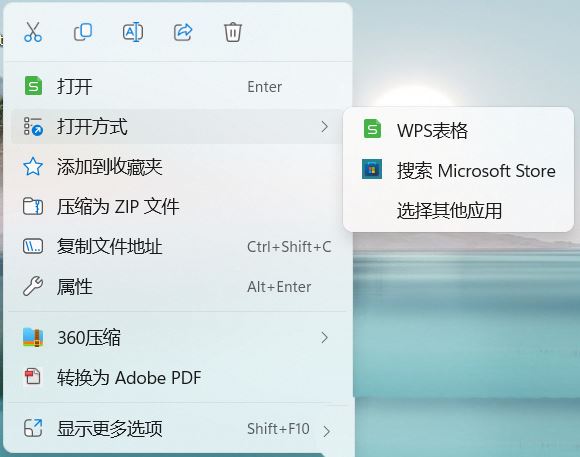This screenshot has width=580, height=457.
Task: Click the Alt+Enter shortcut text
Action: [279, 287]
